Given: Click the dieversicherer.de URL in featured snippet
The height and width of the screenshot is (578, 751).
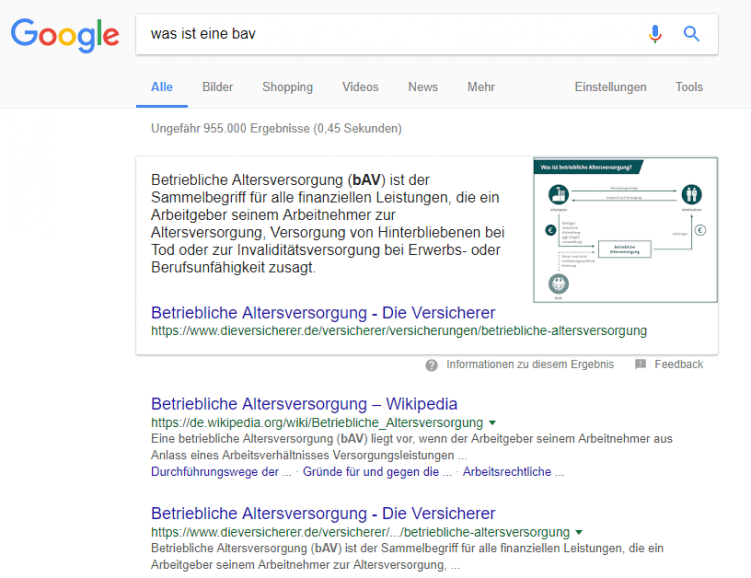Looking at the screenshot, I should click(x=399, y=331).
